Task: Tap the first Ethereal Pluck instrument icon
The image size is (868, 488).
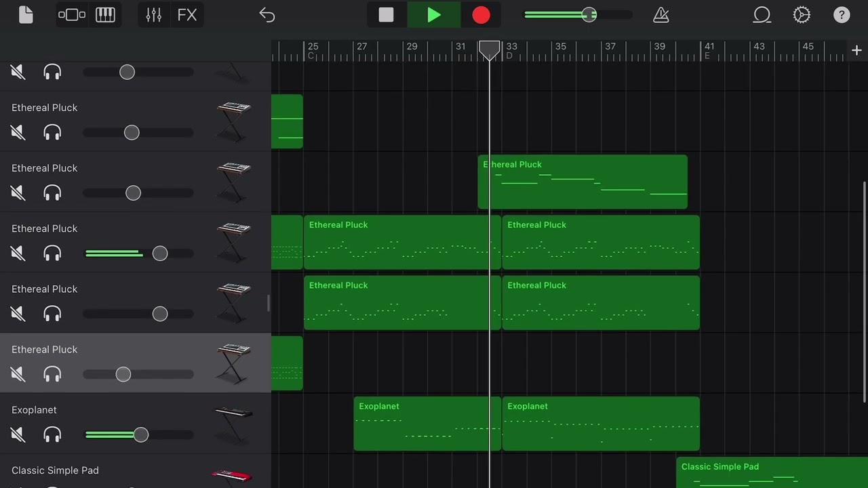Action: (233, 122)
